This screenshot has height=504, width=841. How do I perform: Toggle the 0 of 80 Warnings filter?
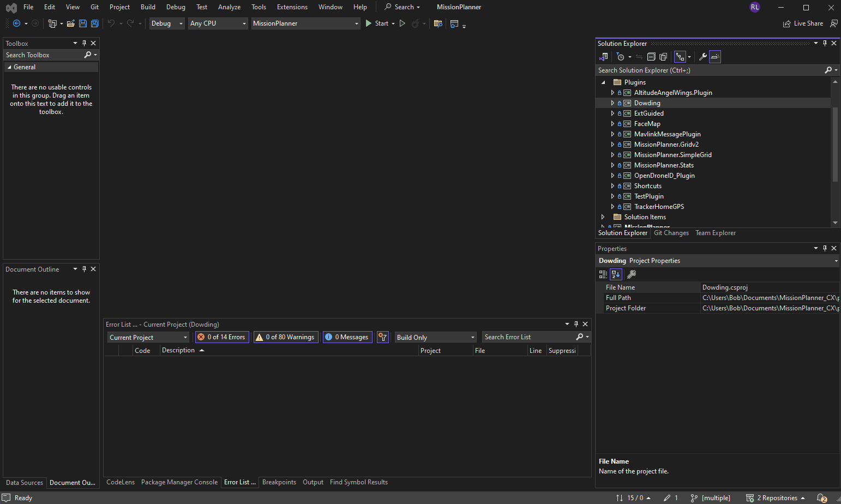(285, 337)
